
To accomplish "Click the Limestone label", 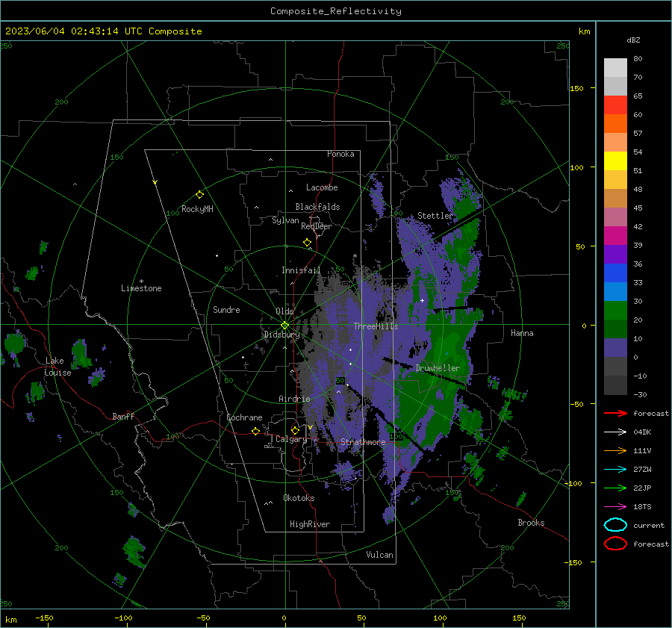I will [x=141, y=288].
